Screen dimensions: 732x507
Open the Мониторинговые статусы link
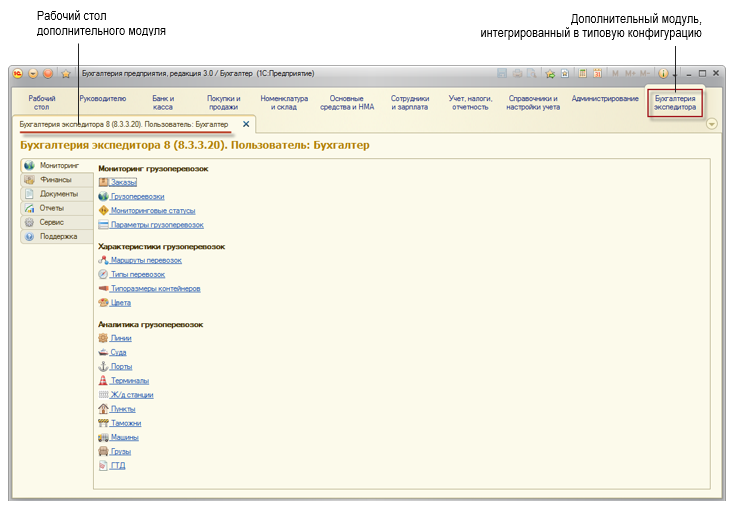pos(153,211)
